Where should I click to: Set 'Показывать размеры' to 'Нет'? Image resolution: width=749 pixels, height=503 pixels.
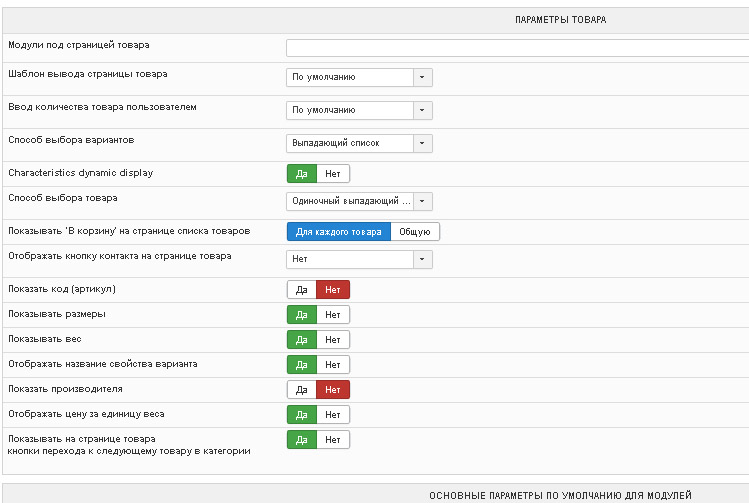pyautogui.click(x=333, y=315)
